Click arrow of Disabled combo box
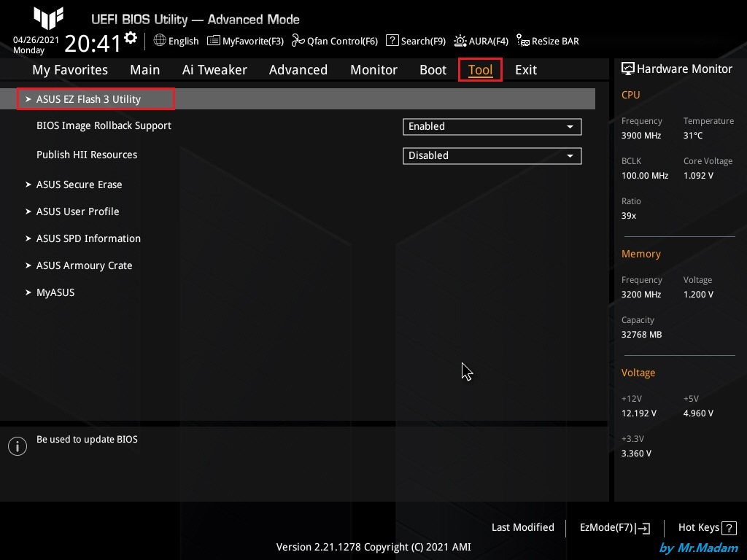747x560 pixels. coord(570,156)
